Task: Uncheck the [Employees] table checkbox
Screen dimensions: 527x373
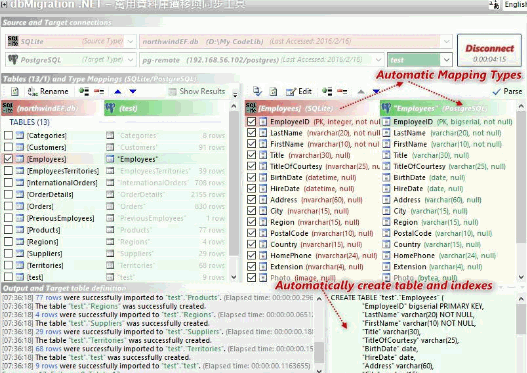Action: [x=8, y=159]
